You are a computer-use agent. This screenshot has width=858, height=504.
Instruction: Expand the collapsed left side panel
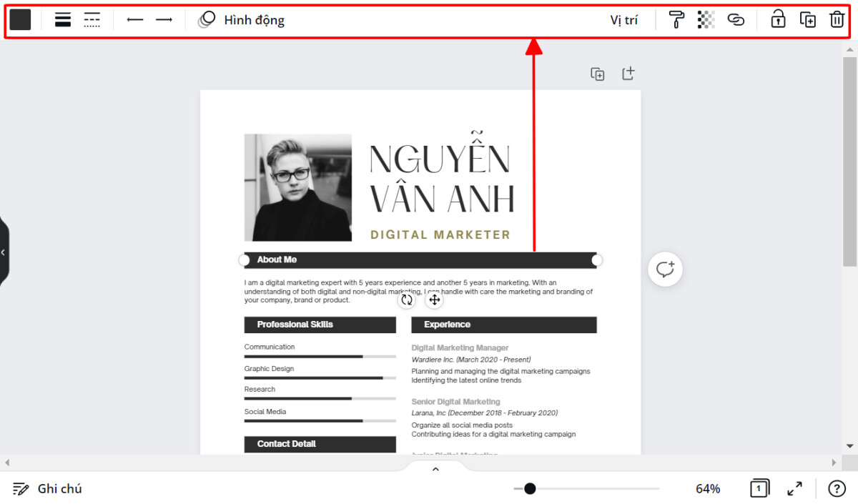pos(4,252)
